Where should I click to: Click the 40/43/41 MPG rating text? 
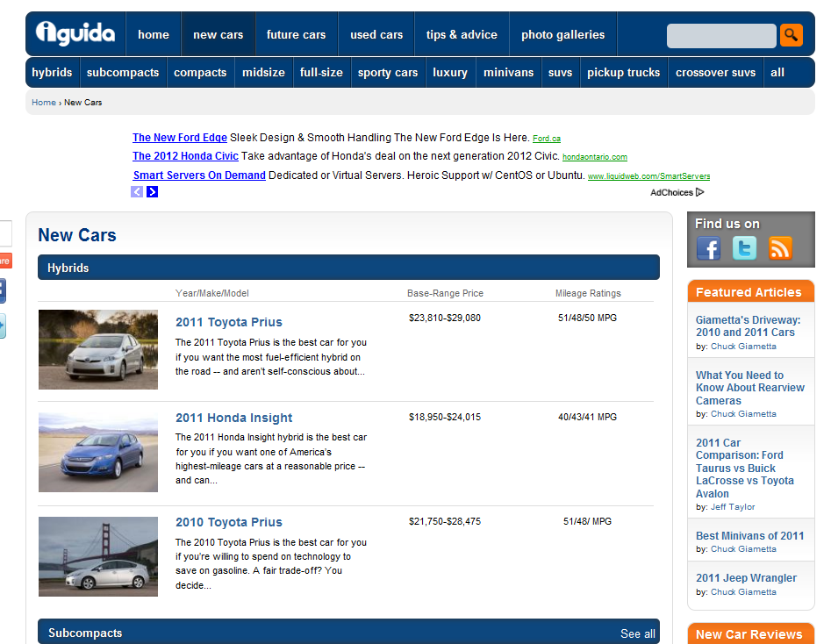point(587,417)
